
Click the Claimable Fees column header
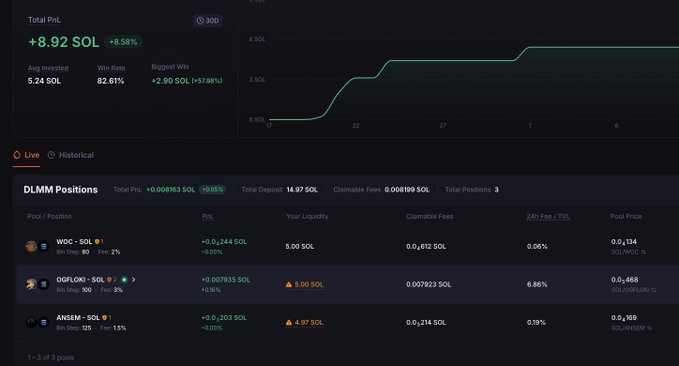pos(430,217)
